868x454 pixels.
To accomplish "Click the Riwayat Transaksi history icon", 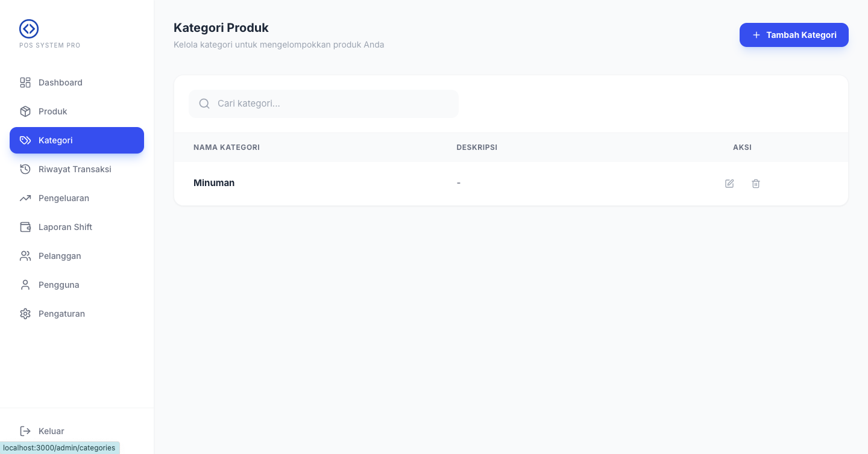I will [x=25, y=169].
